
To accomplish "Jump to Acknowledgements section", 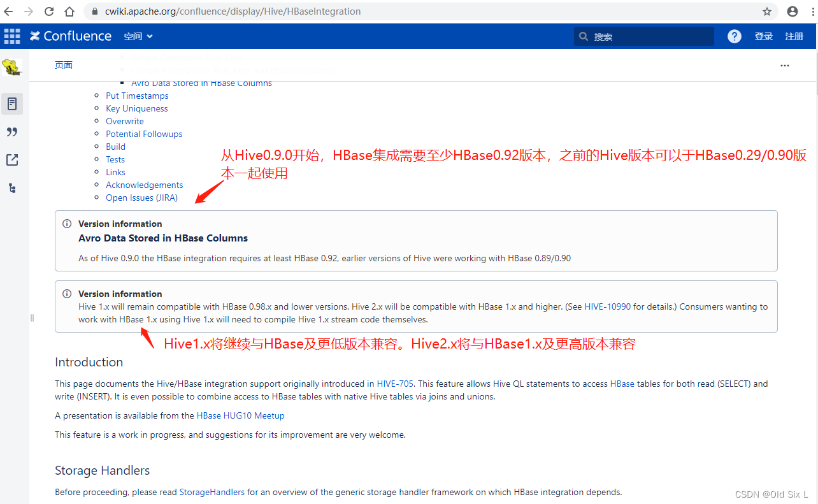I will (145, 185).
